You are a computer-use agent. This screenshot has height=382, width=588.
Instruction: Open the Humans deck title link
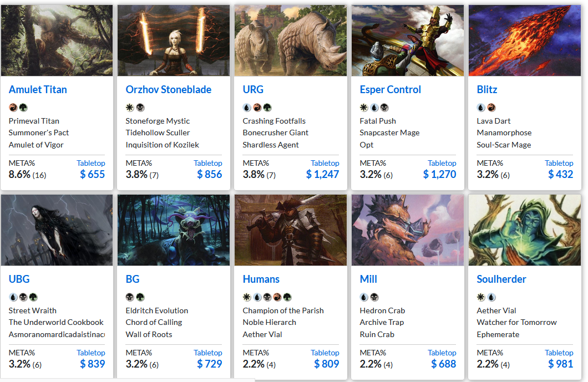[x=261, y=279]
